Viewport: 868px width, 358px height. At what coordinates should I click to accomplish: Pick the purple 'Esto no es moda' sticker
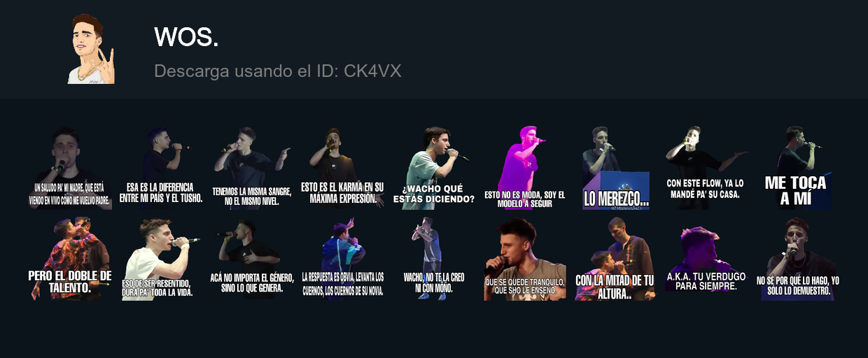tap(524, 168)
